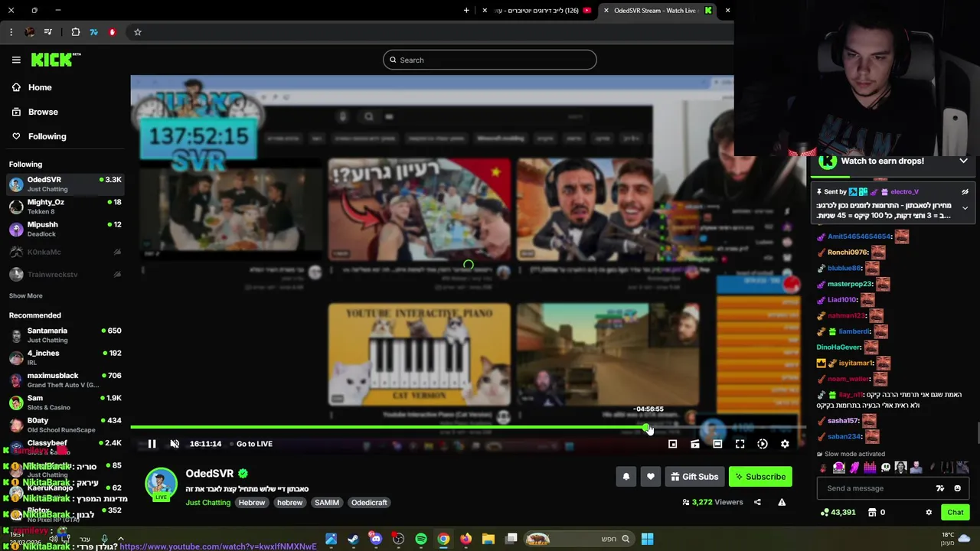Switch to the YouTube (126) tab
This screenshot has width=980, height=551.
pos(537,10)
